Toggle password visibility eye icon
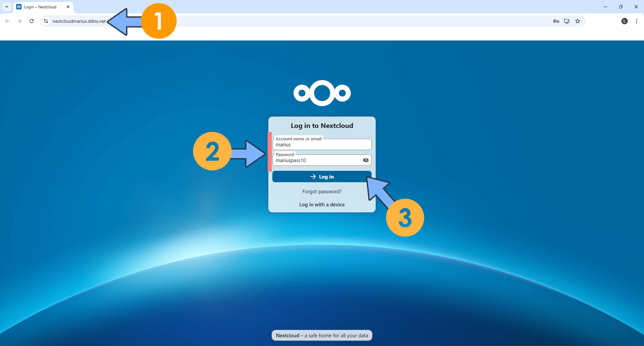 (366, 160)
